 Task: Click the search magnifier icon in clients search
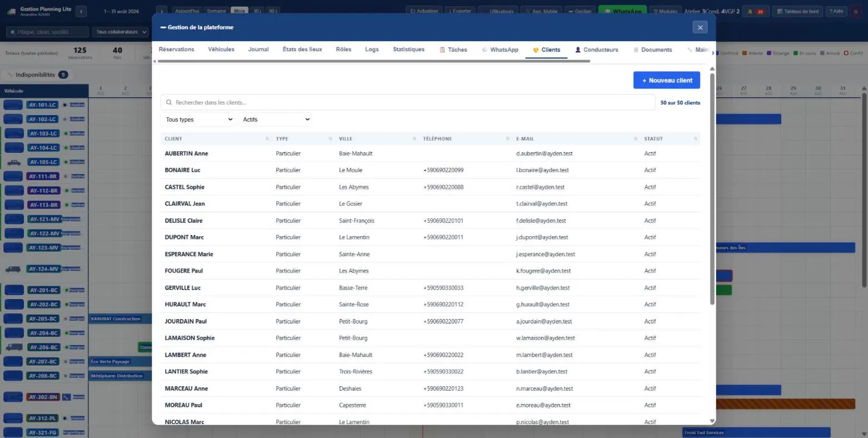[x=169, y=103]
